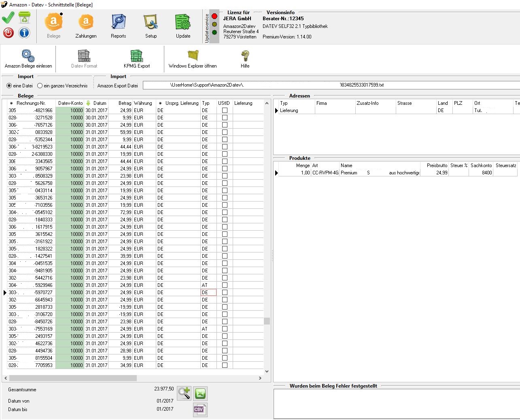Screen dimensions: 520x420
Task: Start KPMG Export
Action: tap(137, 59)
